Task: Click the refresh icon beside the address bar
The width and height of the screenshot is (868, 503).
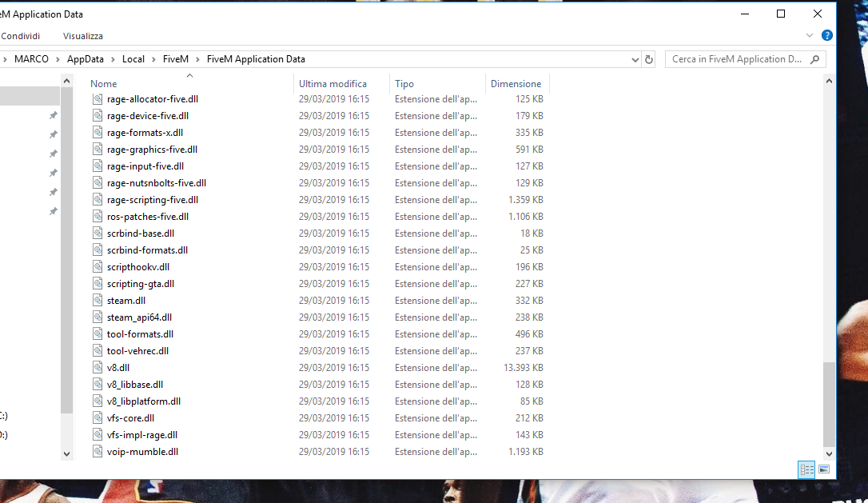Action: coord(648,58)
